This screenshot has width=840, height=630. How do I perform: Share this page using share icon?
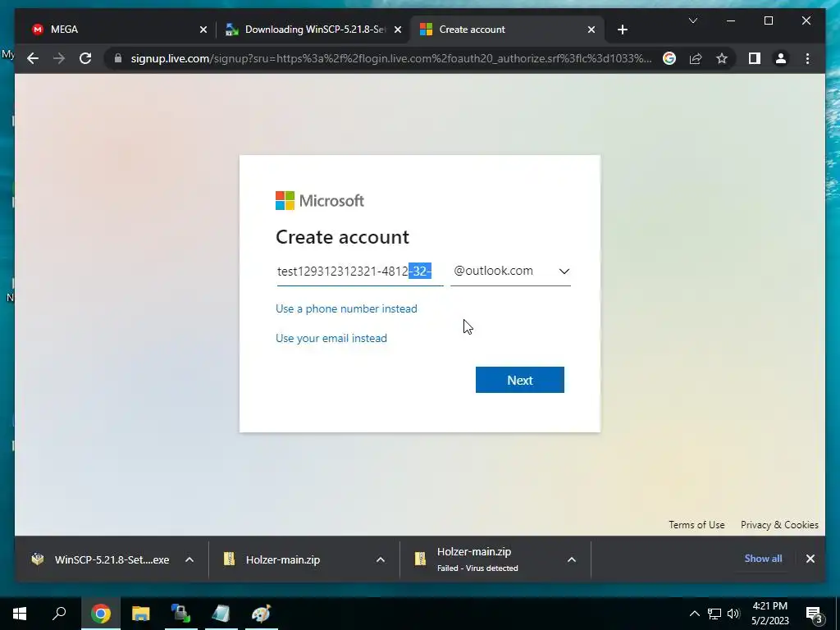[696, 58]
